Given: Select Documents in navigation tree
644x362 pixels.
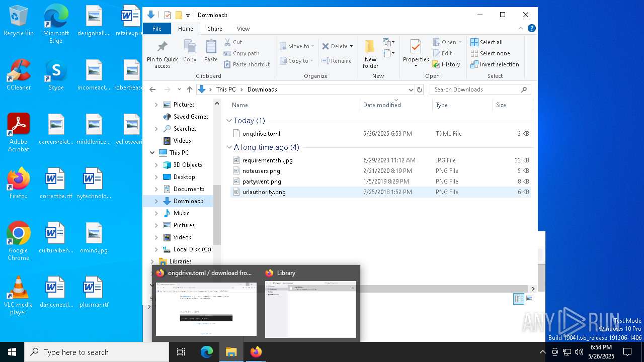Looking at the screenshot, I should click(189, 189).
